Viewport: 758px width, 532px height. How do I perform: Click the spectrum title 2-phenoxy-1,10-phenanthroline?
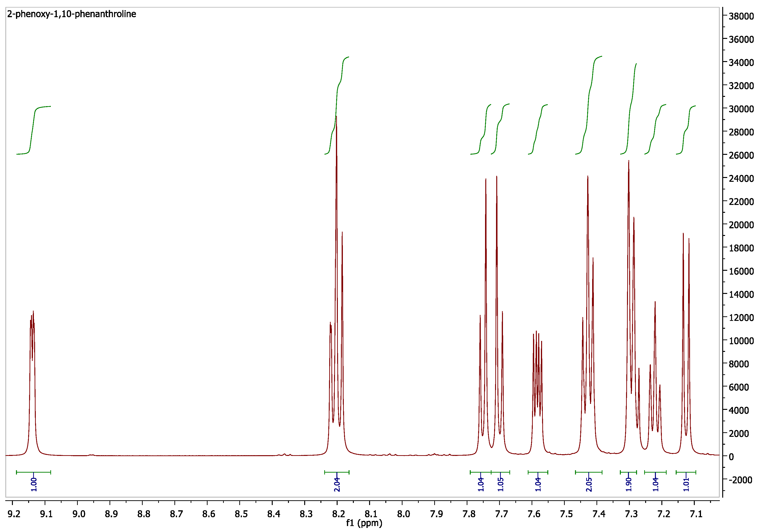[x=72, y=14]
